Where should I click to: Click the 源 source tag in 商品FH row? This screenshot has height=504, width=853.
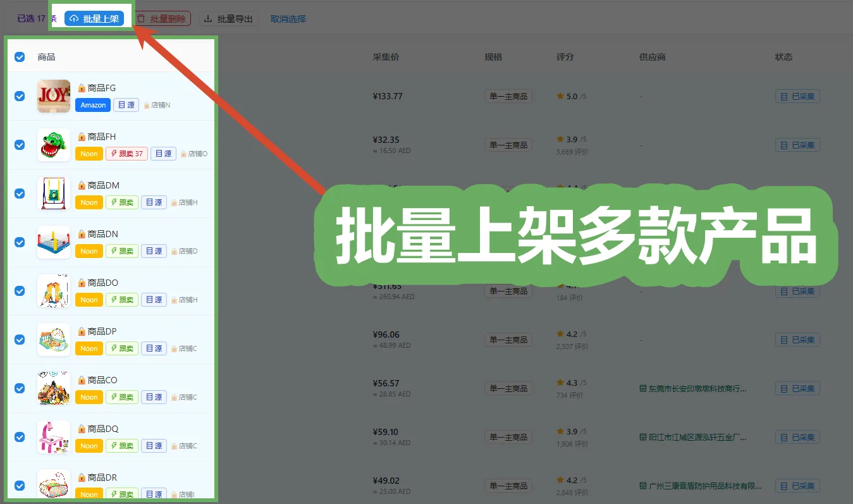[x=163, y=154]
